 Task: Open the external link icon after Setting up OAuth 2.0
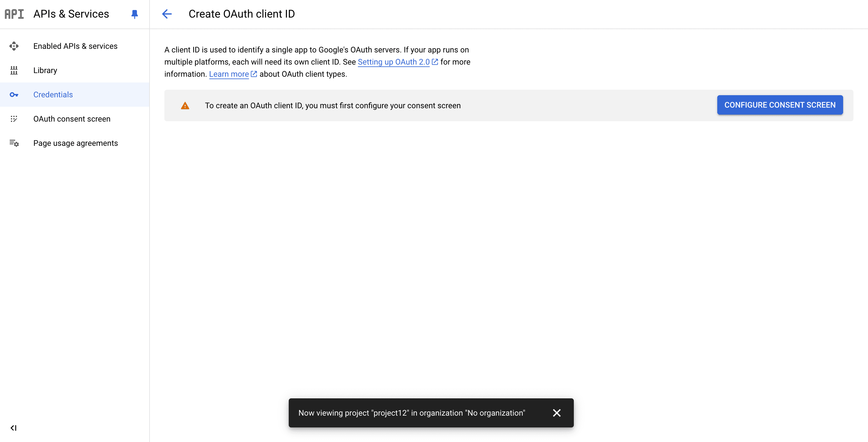pos(435,62)
